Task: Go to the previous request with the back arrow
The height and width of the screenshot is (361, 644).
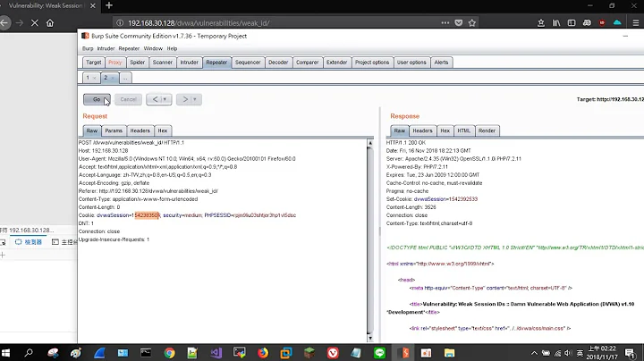Action: click(155, 99)
